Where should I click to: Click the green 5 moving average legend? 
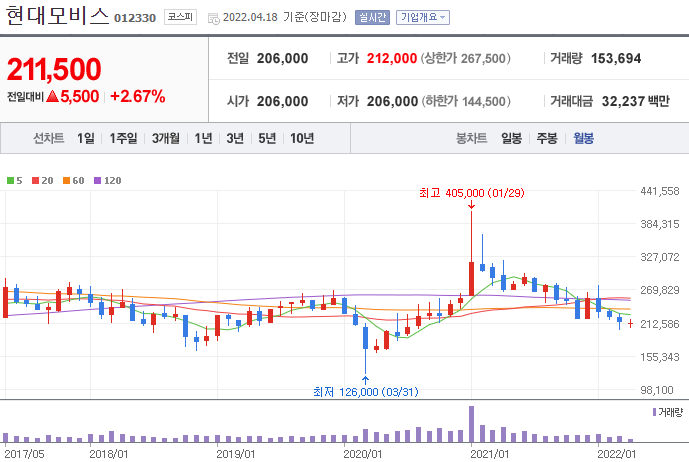[15, 181]
